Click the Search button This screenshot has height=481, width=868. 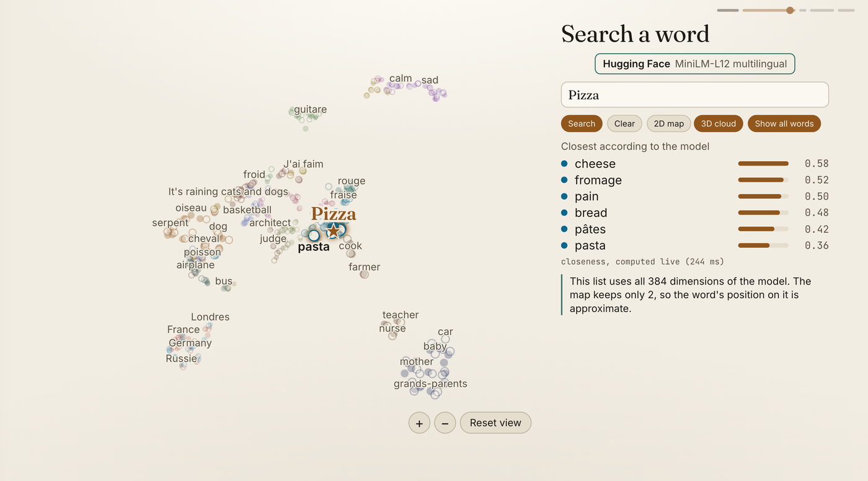point(582,123)
